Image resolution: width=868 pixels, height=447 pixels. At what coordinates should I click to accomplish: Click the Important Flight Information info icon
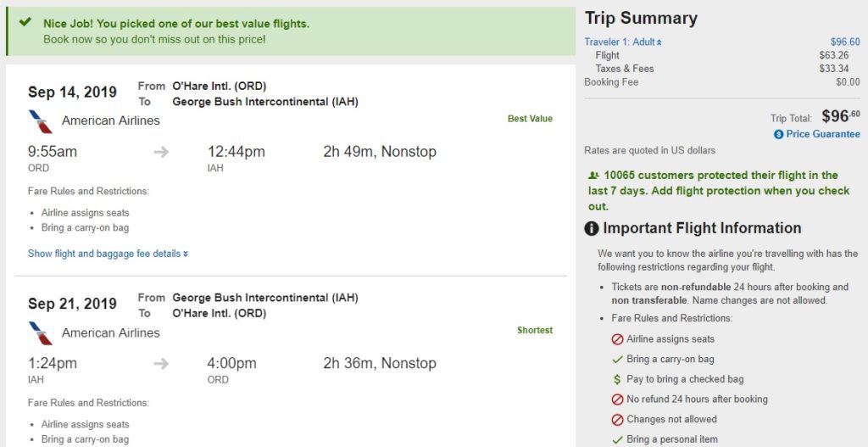(592, 229)
